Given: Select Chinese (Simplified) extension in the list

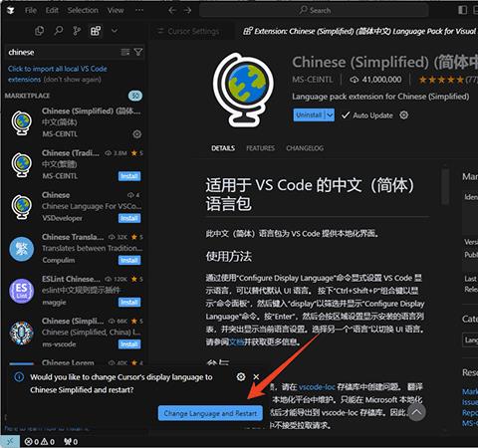Looking at the screenshot, I should pyautogui.click(x=75, y=122).
